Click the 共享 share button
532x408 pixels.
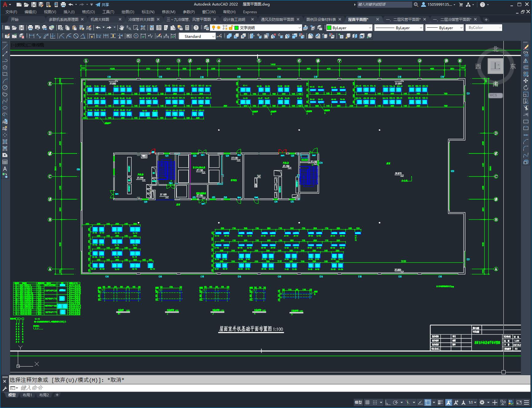point(102,5)
